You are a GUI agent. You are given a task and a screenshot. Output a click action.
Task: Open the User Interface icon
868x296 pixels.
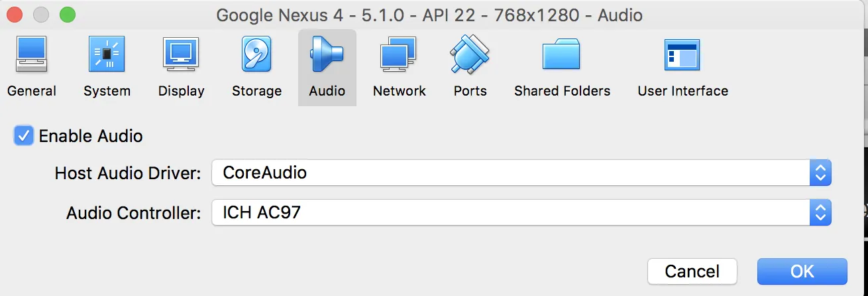click(x=682, y=54)
